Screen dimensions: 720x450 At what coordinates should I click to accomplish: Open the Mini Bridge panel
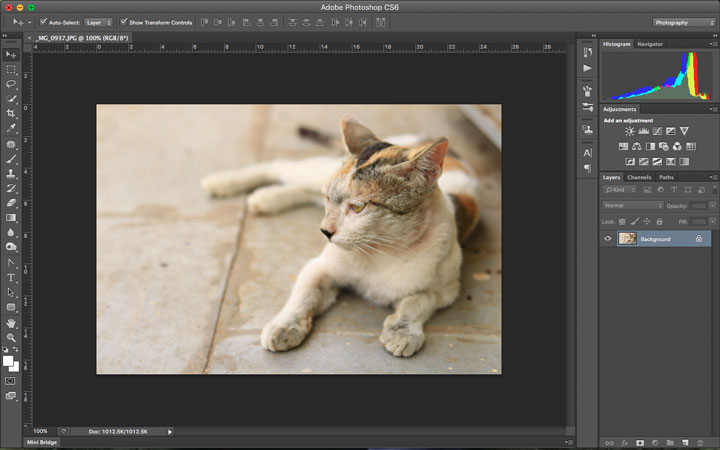[x=42, y=441]
